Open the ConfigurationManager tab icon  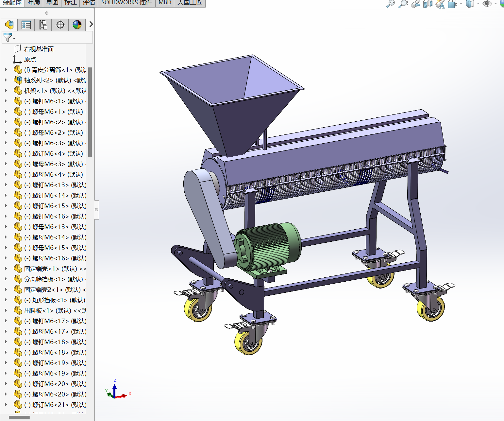pos(43,25)
